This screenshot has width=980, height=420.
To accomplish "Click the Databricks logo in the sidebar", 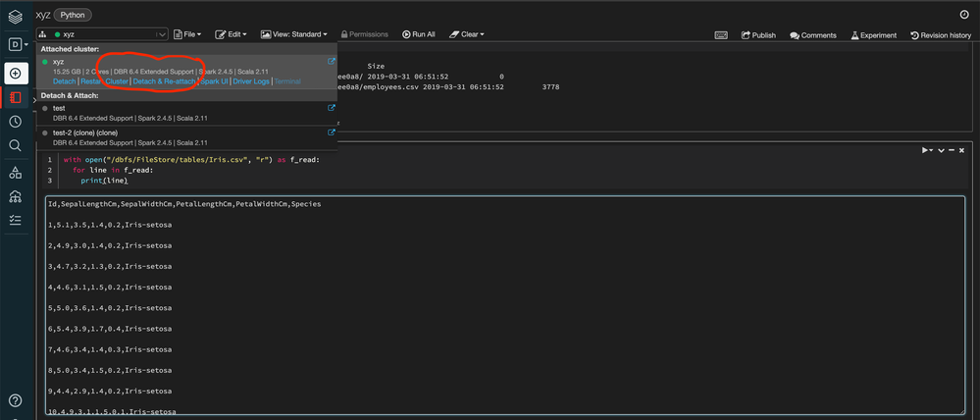I will [16, 15].
